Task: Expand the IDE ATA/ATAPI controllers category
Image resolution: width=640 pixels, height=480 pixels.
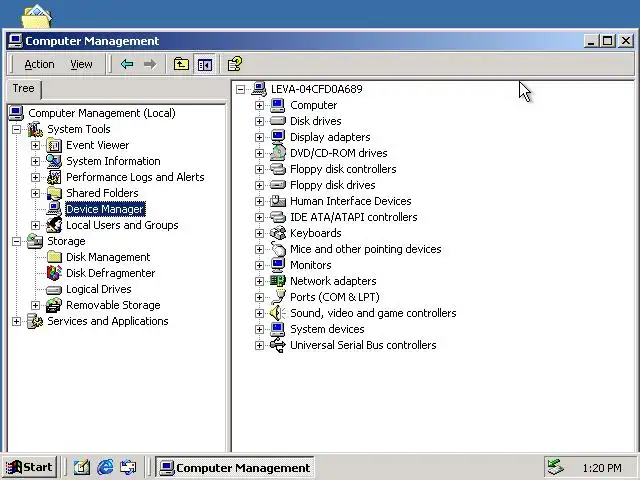Action: tap(259, 217)
